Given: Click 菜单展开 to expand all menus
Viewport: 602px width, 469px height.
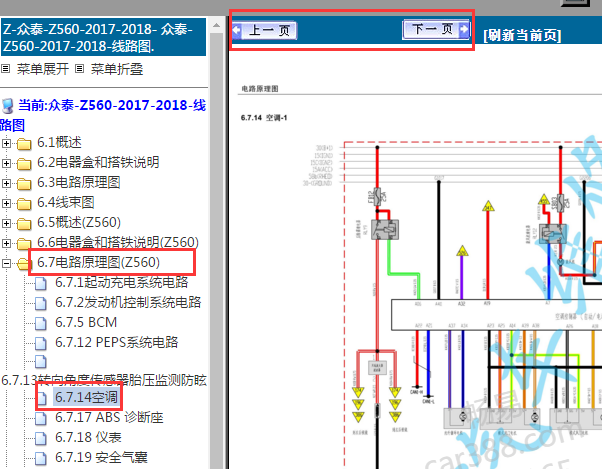Looking at the screenshot, I should pos(43,69).
